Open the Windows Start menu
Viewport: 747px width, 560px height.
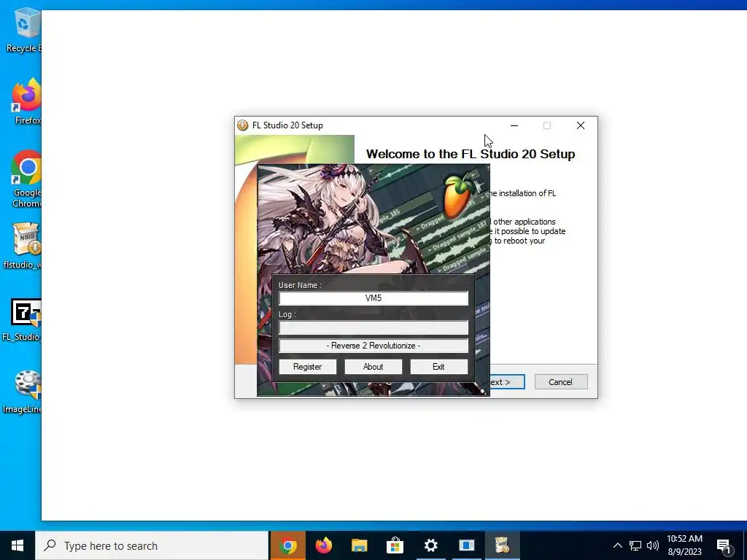(x=18, y=545)
